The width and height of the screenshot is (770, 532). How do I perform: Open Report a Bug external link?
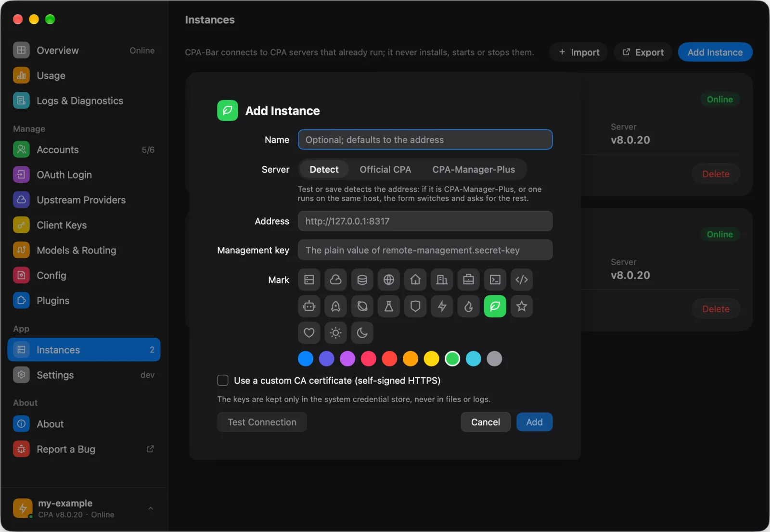click(84, 449)
